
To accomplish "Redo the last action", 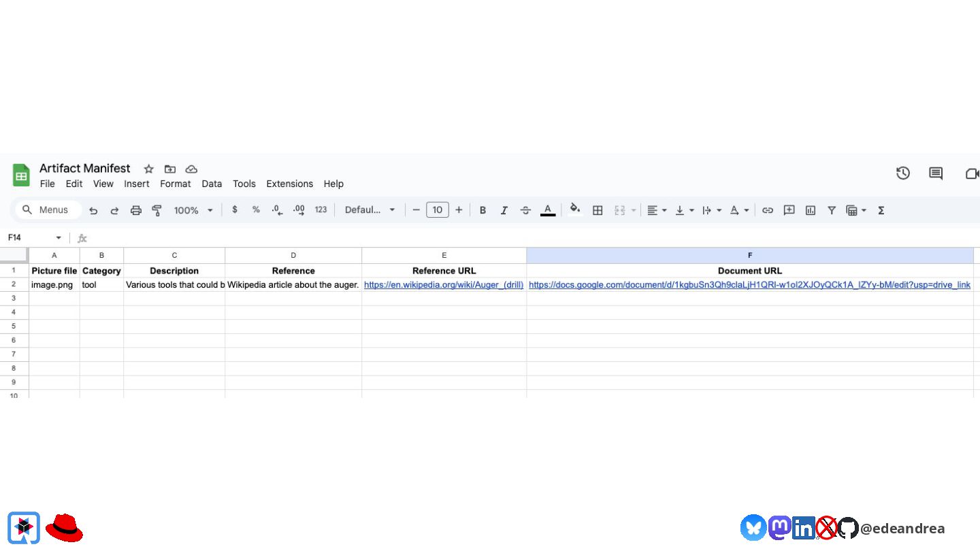I will tap(114, 210).
